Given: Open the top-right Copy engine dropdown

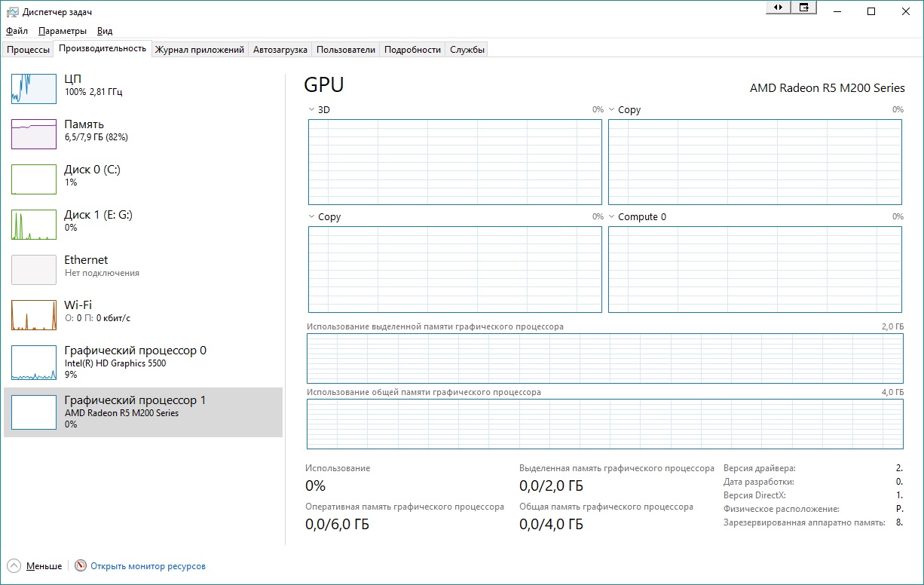Looking at the screenshot, I should [x=612, y=110].
